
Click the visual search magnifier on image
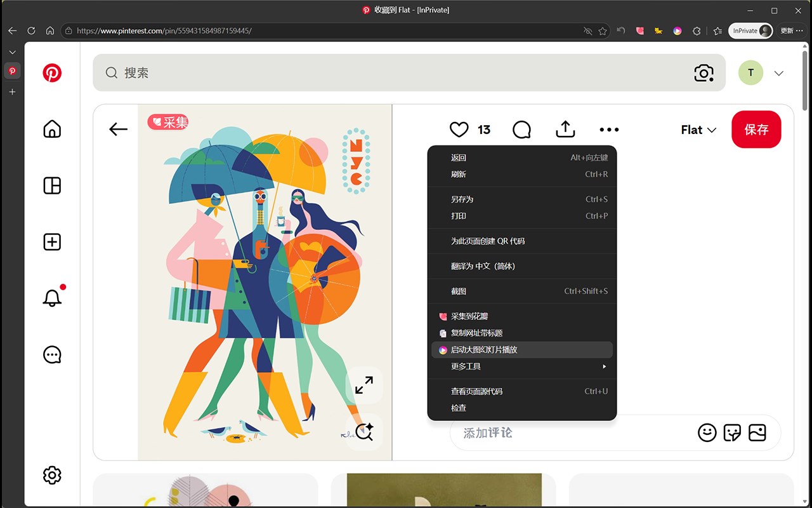364,432
